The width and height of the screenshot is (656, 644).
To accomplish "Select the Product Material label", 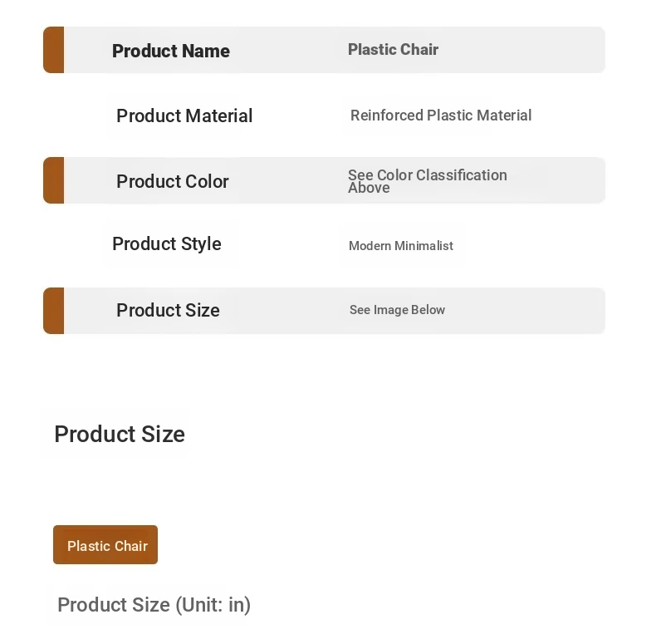I will [184, 116].
